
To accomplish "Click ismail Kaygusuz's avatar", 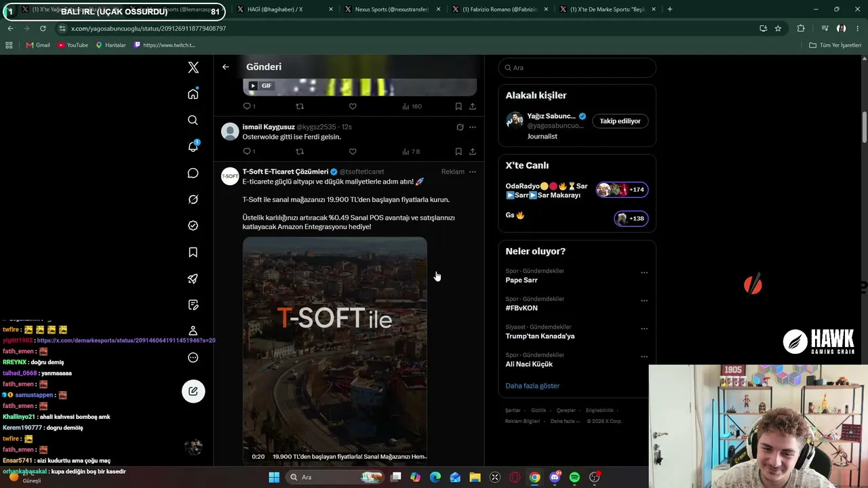I will click(231, 131).
